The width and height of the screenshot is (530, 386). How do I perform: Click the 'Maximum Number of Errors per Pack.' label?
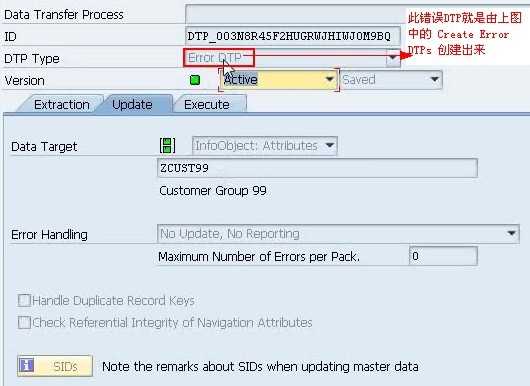(x=259, y=257)
